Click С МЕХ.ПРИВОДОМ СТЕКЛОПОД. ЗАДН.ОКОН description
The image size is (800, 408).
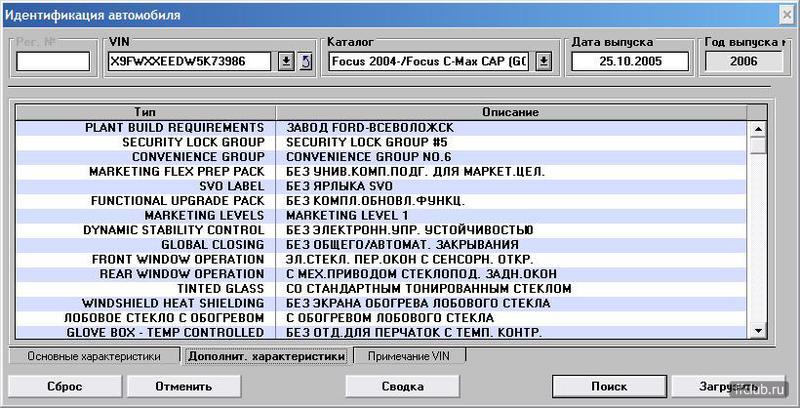click(x=421, y=274)
